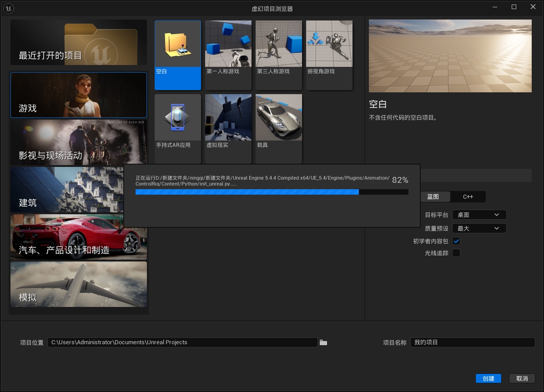Screen dimensions: 544x392
Task: Switch project type to C++
Action: tap(468, 197)
